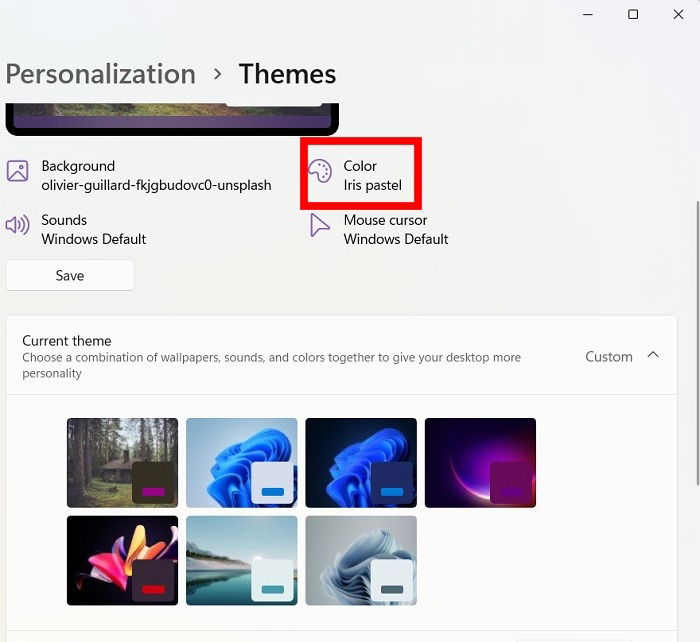Choose the Windows dark bloom theme
Viewport: 700px width, 642px height.
tap(361, 463)
